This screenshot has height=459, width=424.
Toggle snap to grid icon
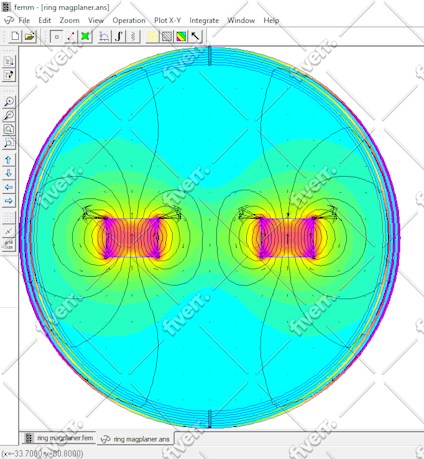point(9,231)
